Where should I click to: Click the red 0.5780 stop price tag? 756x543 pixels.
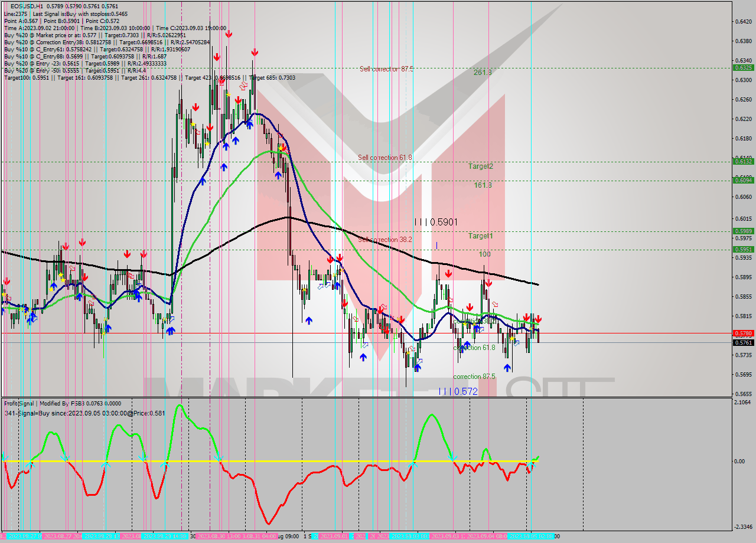(743, 333)
